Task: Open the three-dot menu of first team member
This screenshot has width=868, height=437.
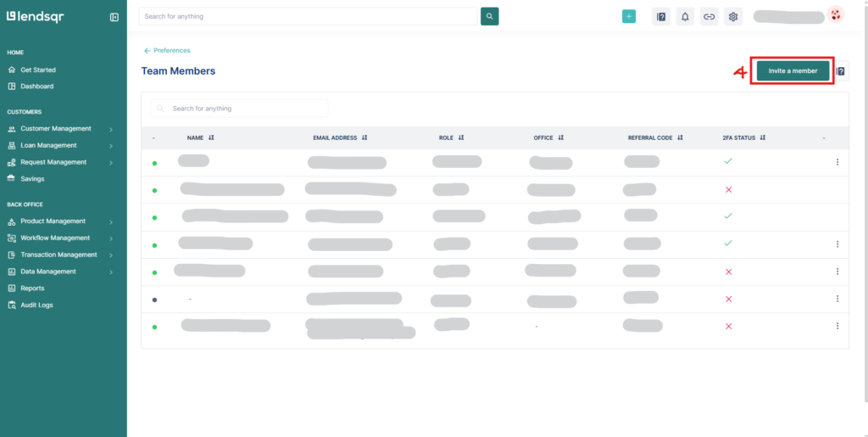Action: pos(837,162)
